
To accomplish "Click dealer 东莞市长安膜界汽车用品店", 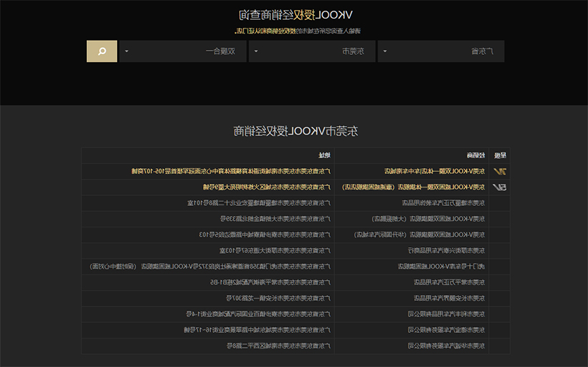I will point(449,299).
